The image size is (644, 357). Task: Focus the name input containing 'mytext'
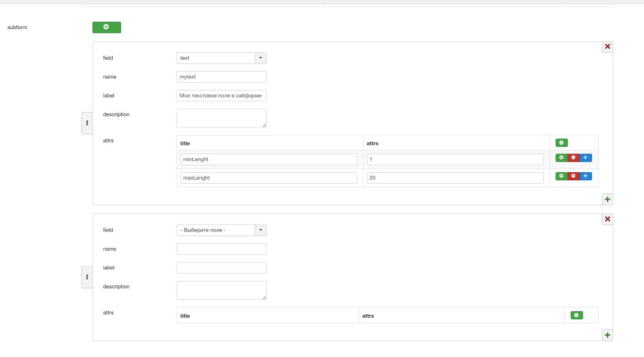pos(221,77)
